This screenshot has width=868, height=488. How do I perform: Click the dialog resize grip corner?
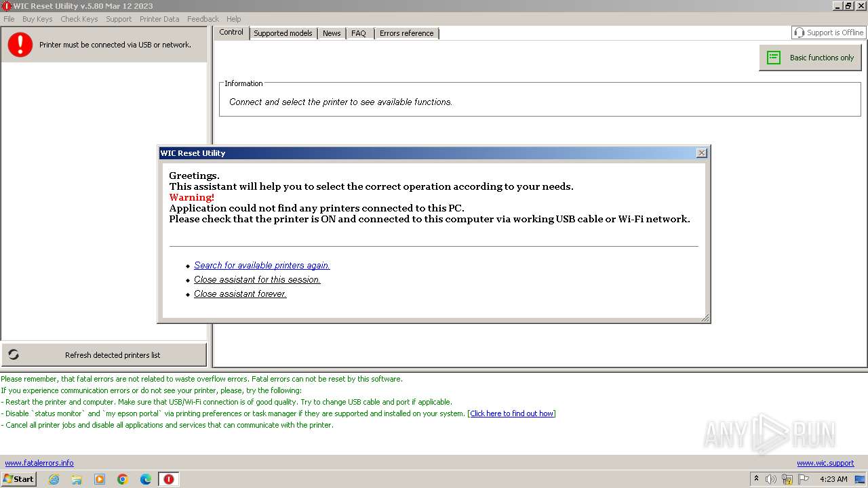coord(705,318)
